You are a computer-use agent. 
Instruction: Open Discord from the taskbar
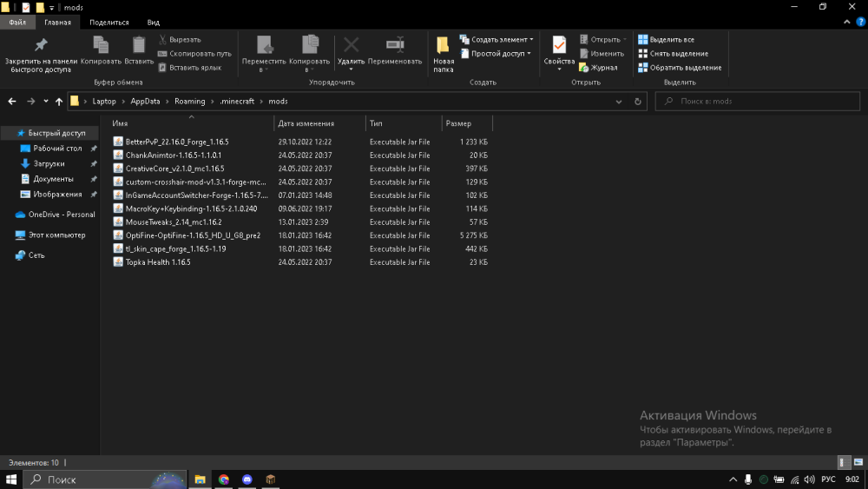(x=247, y=479)
